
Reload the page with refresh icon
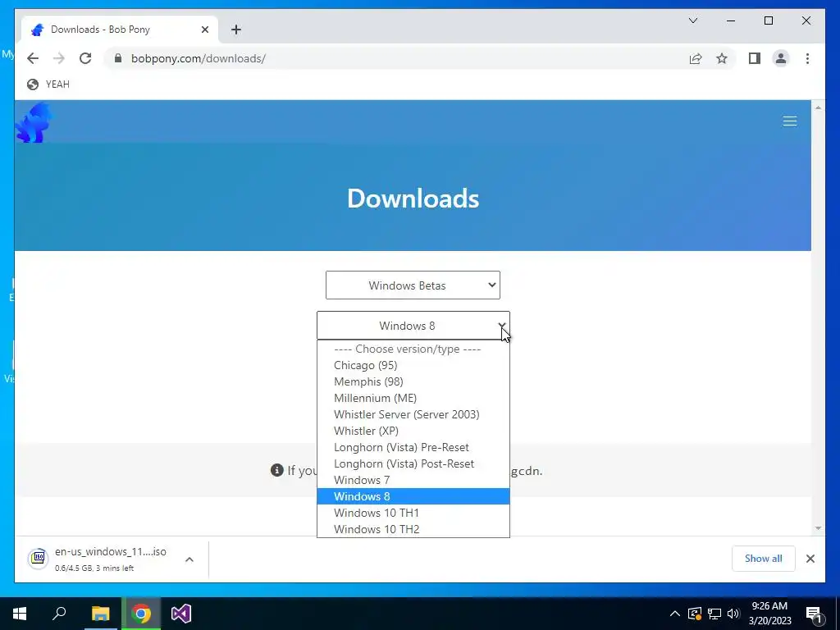[x=85, y=58]
